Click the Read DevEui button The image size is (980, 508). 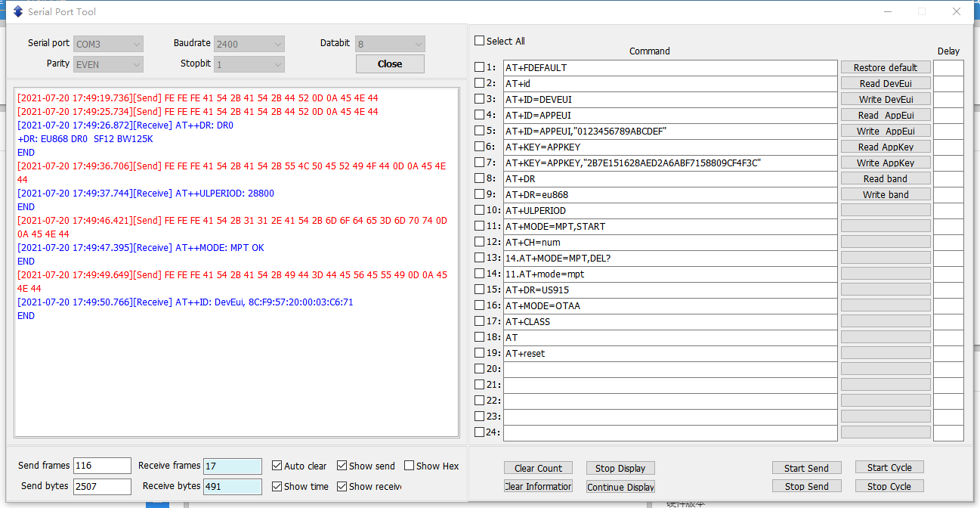[886, 83]
